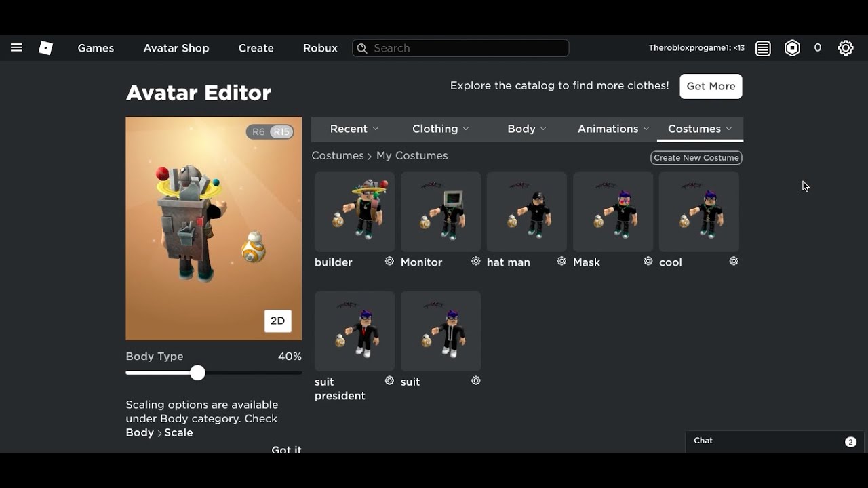Click the Roblox logo icon
The image size is (868, 488).
click(45, 48)
